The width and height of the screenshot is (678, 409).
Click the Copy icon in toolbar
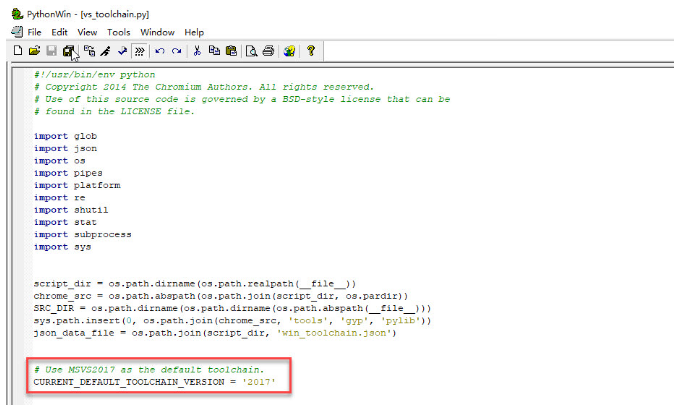point(214,51)
